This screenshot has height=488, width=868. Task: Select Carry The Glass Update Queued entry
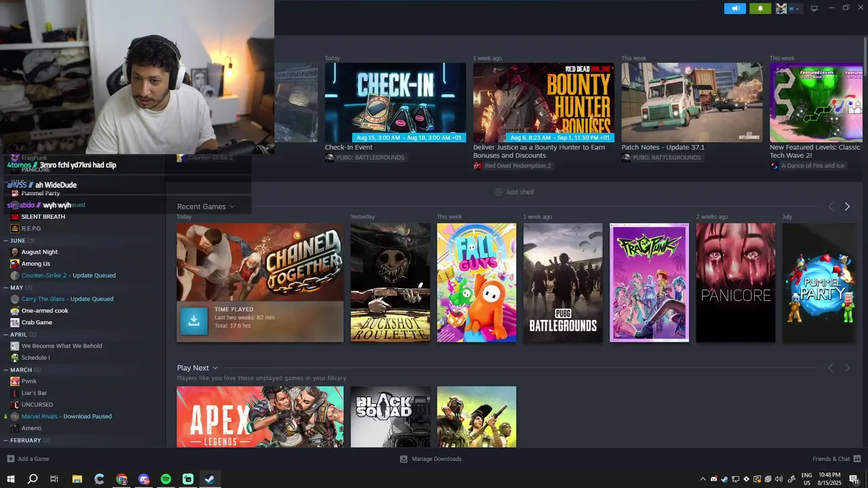67,299
